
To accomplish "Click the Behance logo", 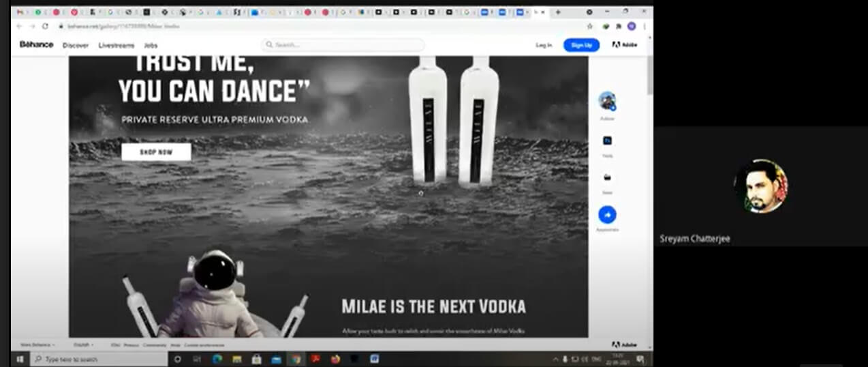I will click(36, 45).
